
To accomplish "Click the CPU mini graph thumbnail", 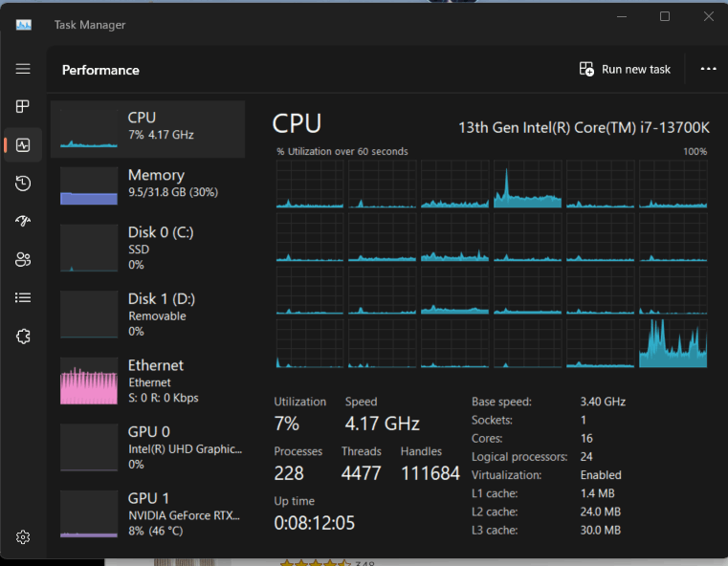I will (89, 128).
